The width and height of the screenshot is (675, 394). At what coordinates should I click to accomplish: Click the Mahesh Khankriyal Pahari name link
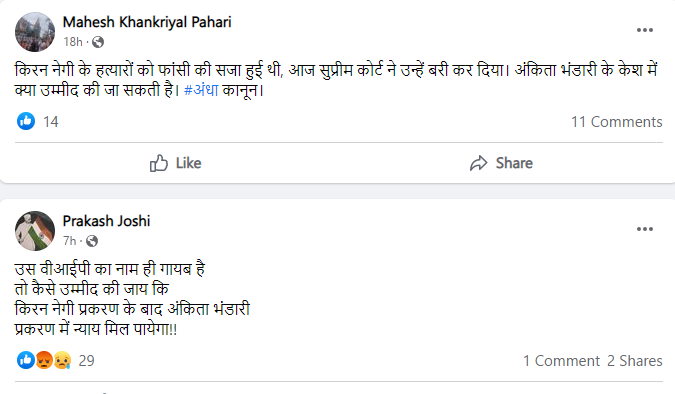click(147, 22)
